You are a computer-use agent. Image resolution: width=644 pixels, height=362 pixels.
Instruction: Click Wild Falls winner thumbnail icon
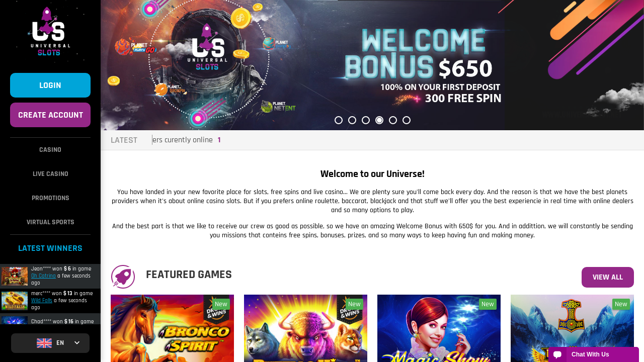15,300
